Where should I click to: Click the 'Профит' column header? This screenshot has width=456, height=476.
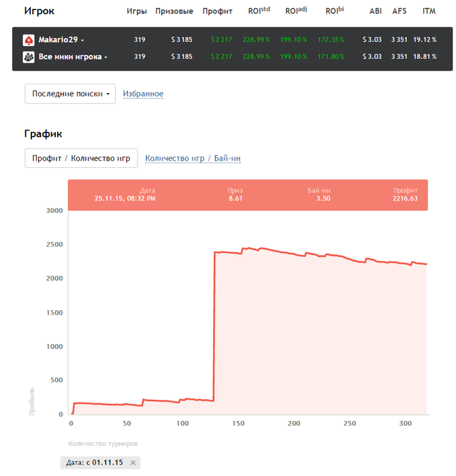click(217, 12)
